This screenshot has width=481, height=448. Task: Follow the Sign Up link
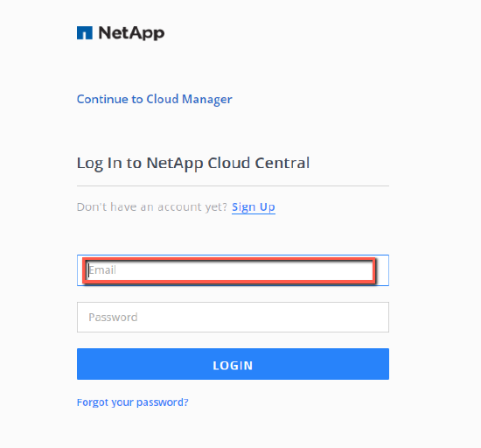click(x=254, y=207)
